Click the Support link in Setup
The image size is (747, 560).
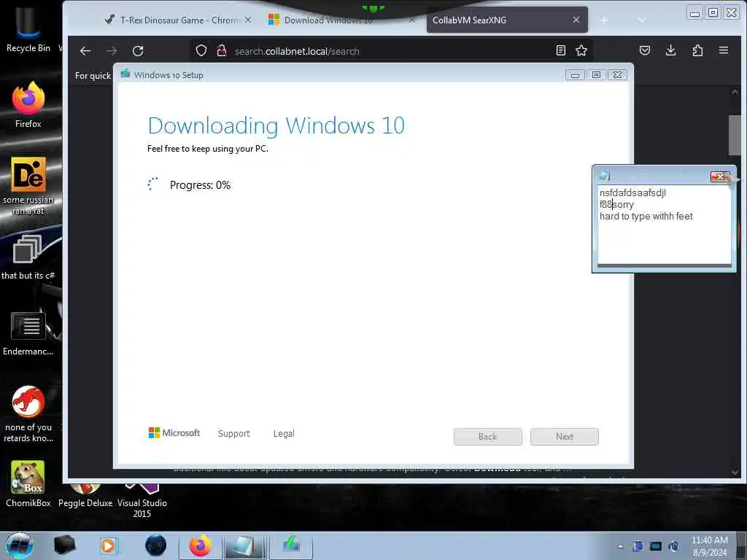[x=234, y=433]
